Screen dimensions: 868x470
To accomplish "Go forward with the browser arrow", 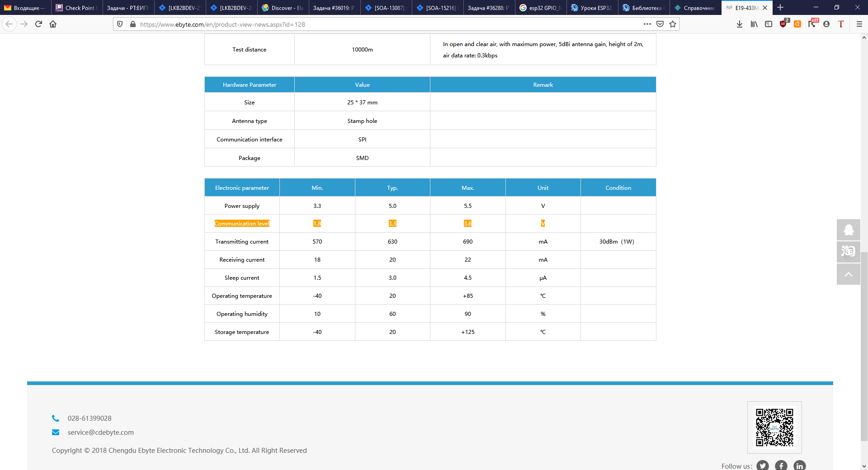I will 24,24.
